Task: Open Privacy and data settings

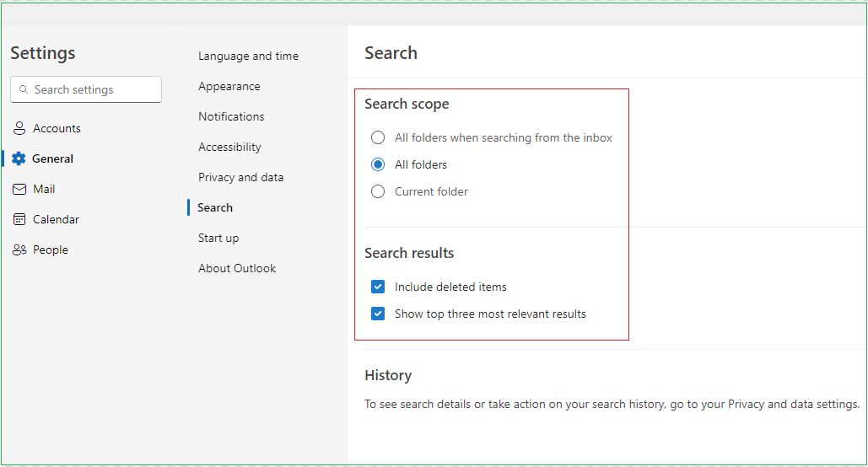Action: coord(240,178)
